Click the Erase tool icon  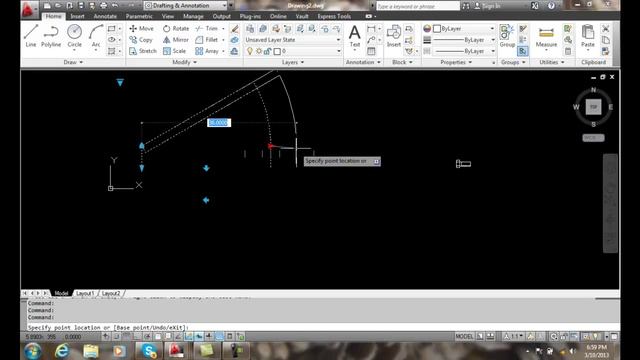(x=234, y=29)
